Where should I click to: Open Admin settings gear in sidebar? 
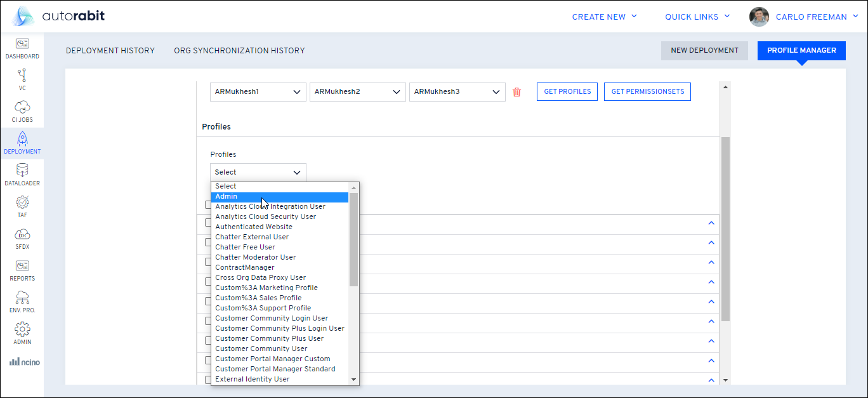(22, 334)
